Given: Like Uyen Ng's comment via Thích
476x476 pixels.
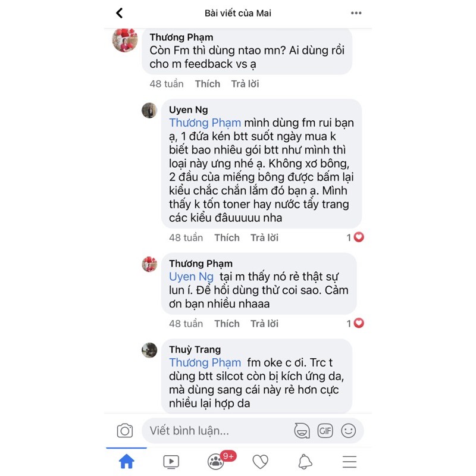Looking at the screenshot, I should tap(227, 237).
